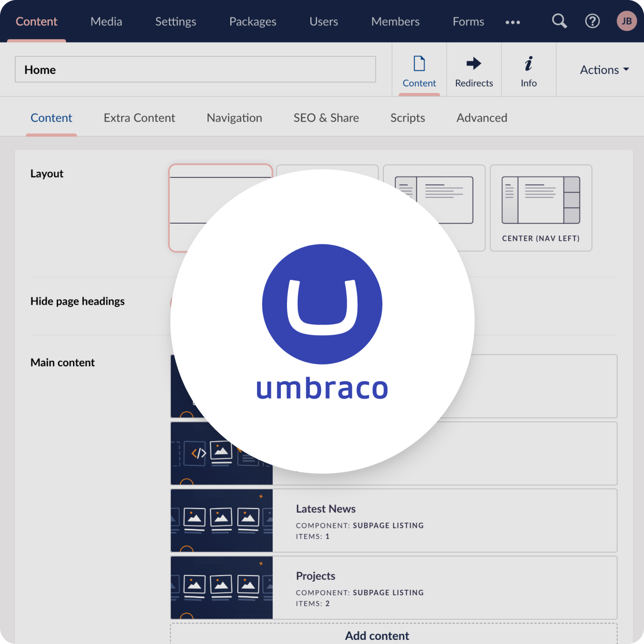Click the 'ITEMS: 2' text under Projects

[313, 603]
